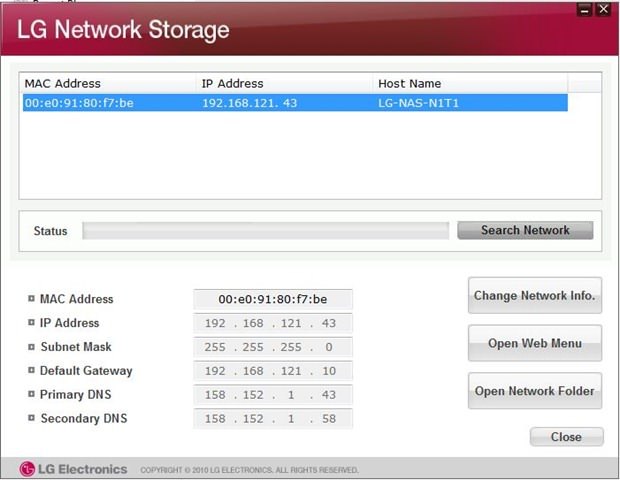620x480 pixels.
Task: Select the Subnet Mask field
Action: [x=273, y=347]
